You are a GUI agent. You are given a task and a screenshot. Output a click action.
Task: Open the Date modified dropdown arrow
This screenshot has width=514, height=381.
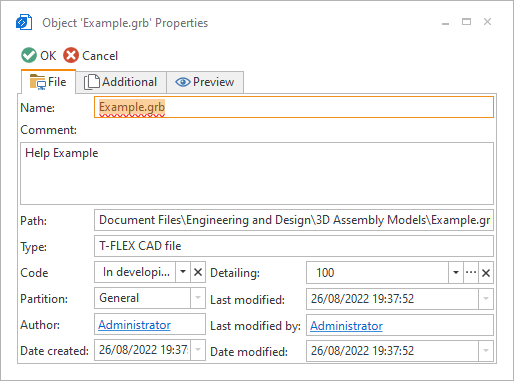[x=486, y=351]
